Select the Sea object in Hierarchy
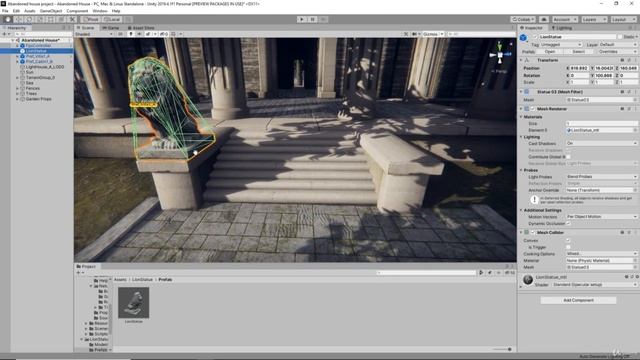This screenshot has height=360, width=640. pyautogui.click(x=29, y=83)
